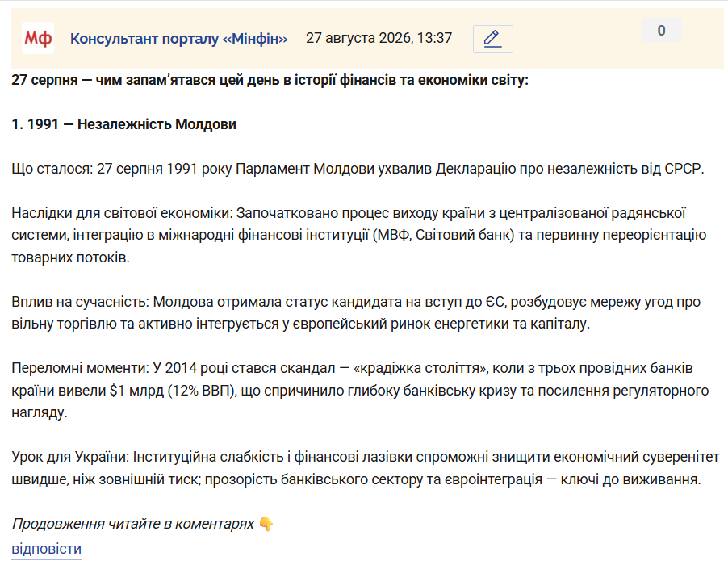Select subheading 1. 1991 — Незалежність Молдови

124,124
